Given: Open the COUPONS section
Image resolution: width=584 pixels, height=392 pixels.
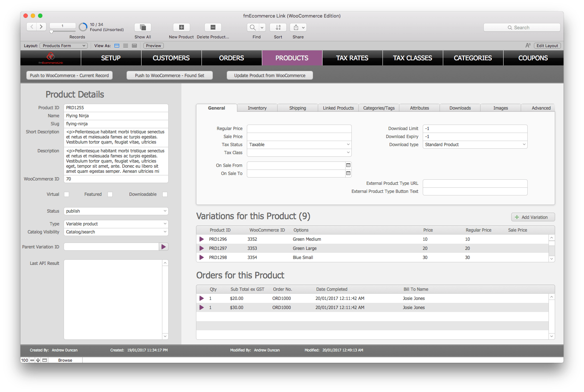Looking at the screenshot, I should pos(533,58).
